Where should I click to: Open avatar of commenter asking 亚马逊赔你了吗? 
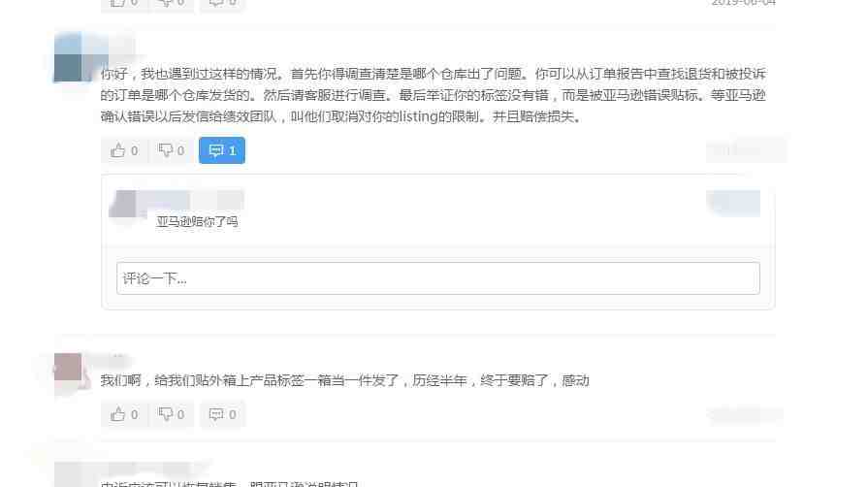[124, 204]
